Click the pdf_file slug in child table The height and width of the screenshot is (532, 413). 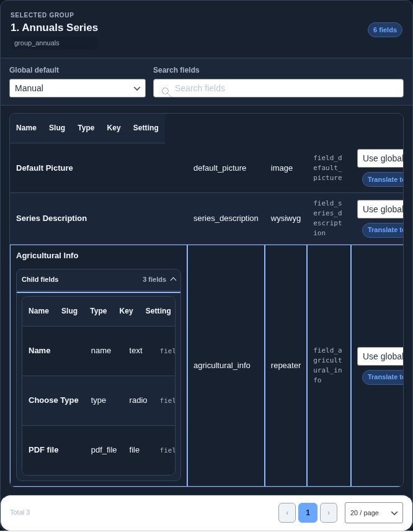pyautogui.click(x=104, y=450)
